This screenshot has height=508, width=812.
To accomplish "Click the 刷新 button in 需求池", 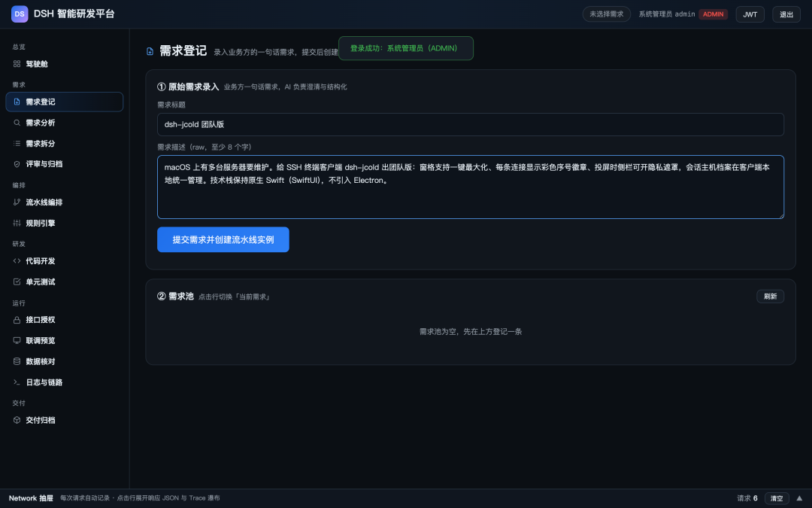I will (770, 297).
